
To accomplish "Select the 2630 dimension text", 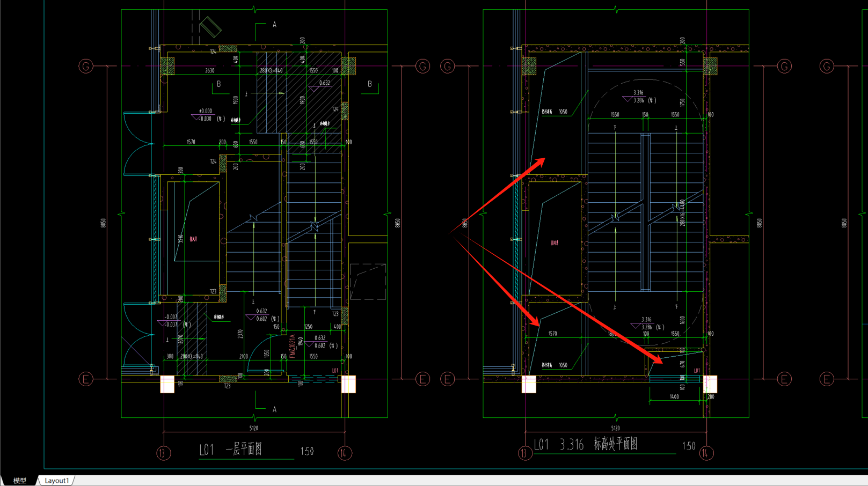I will pyautogui.click(x=209, y=70).
